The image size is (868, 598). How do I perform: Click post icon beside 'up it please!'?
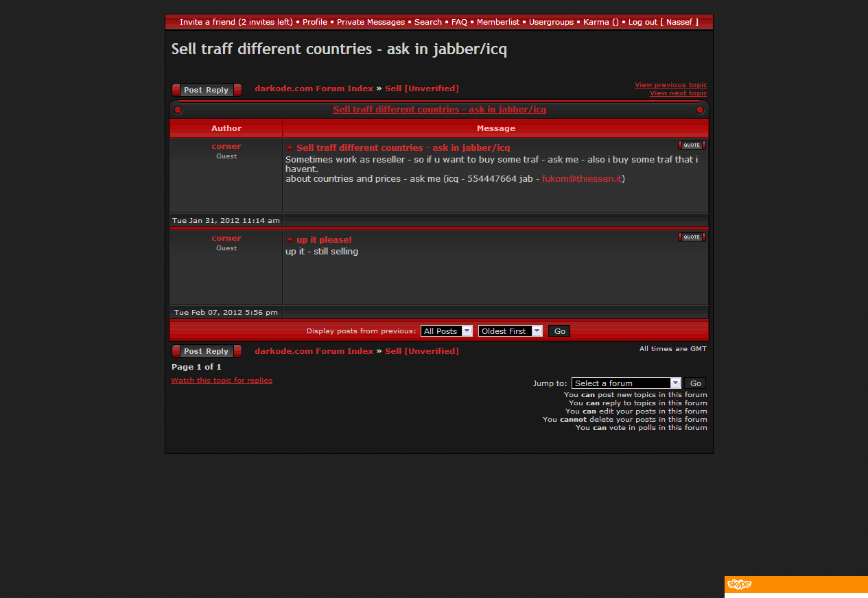click(290, 240)
